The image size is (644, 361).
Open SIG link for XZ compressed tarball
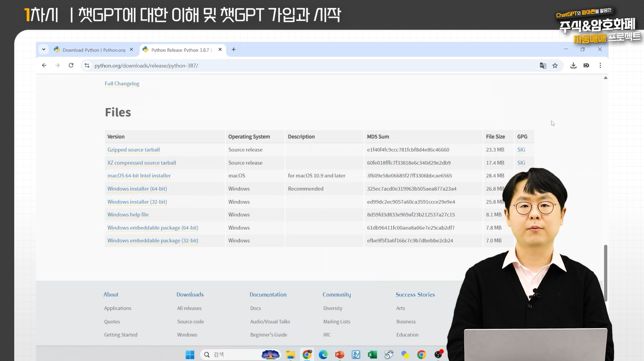(521, 163)
